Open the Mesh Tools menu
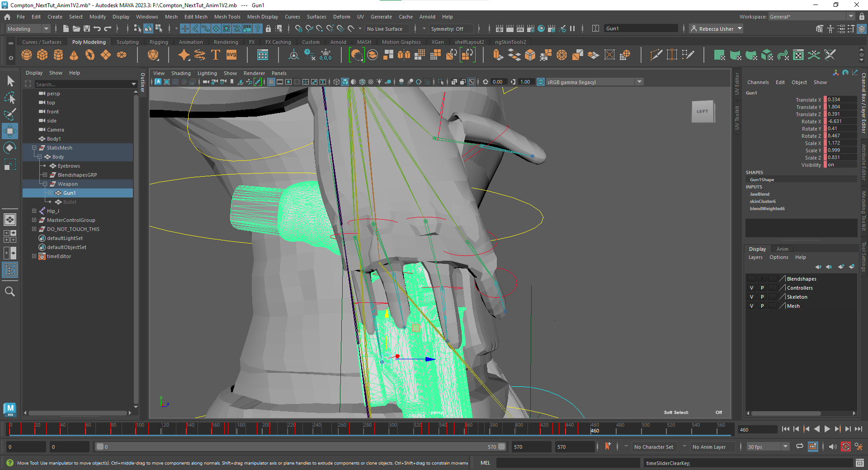This screenshot has width=868, height=470. pos(227,17)
